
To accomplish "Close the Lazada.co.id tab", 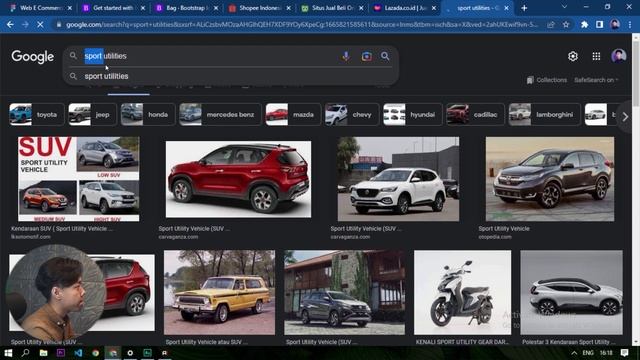I will pos(434,8).
